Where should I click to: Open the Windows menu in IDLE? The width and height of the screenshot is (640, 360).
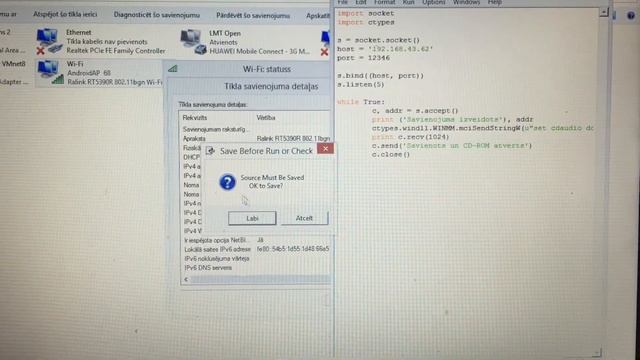[466, 2]
